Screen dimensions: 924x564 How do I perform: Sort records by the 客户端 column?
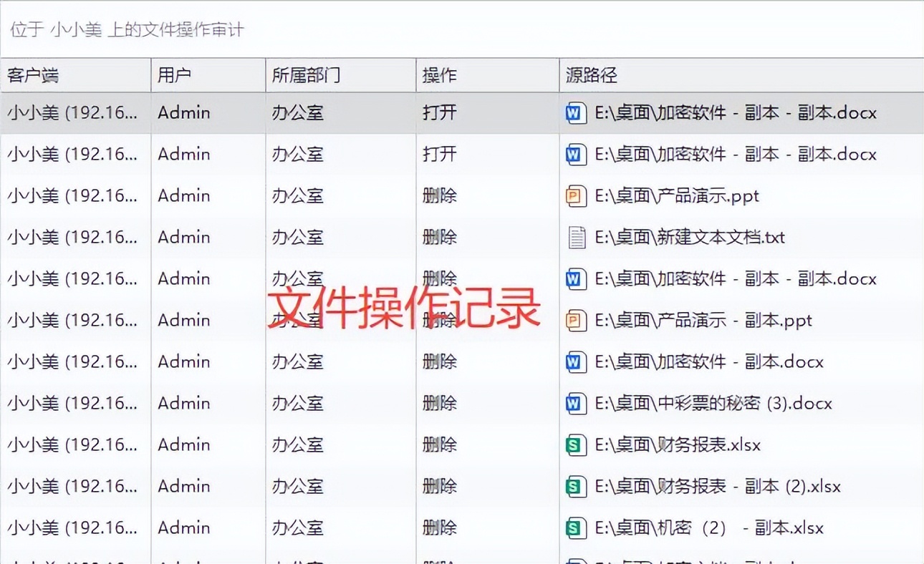pos(34,75)
